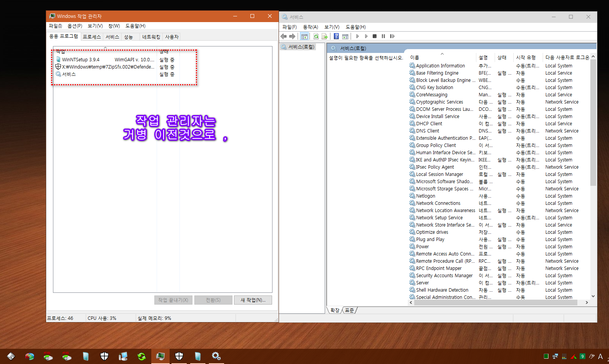Image resolution: width=609 pixels, height=364 pixels.
Task: Select the 서비스 task row in Task Manager
Action: coord(115,74)
